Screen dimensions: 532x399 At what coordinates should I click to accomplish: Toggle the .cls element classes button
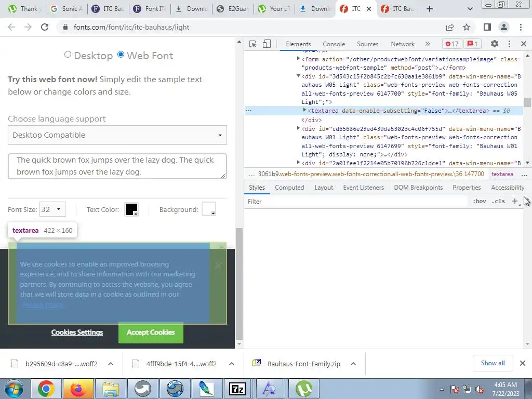click(498, 201)
